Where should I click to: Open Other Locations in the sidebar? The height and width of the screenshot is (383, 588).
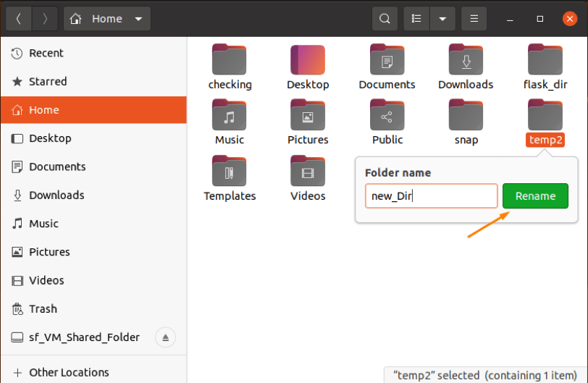pos(93,373)
